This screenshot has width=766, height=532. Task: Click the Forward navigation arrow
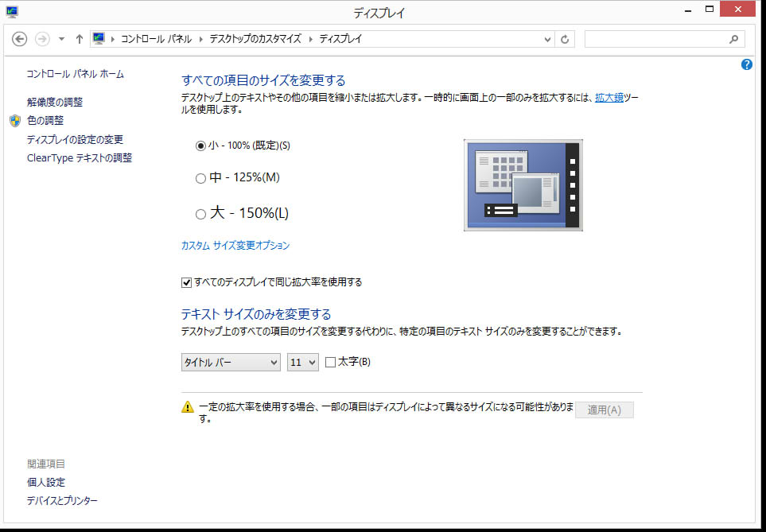pyautogui.click(x=43, y=39)
